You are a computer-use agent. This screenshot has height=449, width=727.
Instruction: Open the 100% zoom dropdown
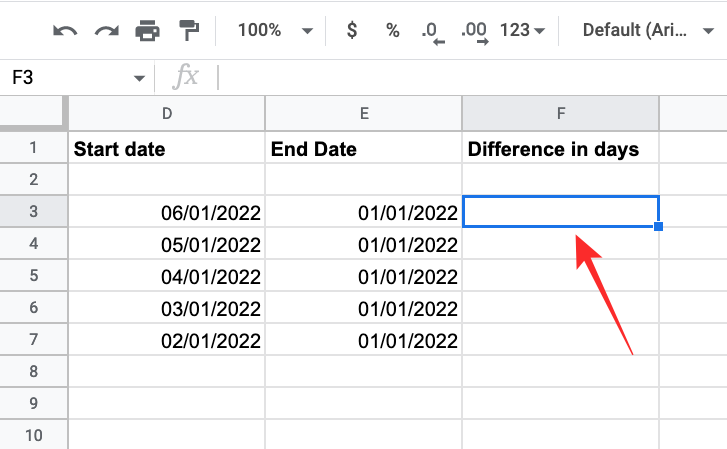[275, 30]
